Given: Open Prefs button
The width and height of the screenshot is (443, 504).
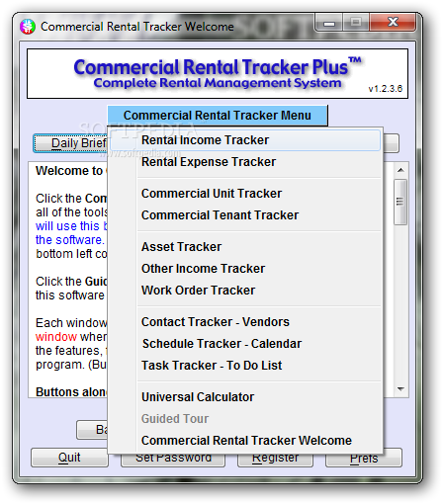Looking at the screenshot, I should click(364, 459).
